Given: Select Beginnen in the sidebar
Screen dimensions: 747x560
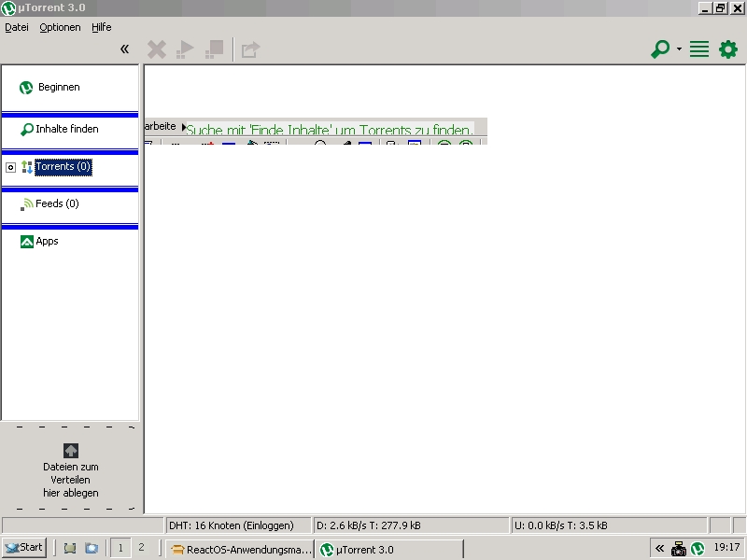Looking at the screenshot, I should click(58, 88).
